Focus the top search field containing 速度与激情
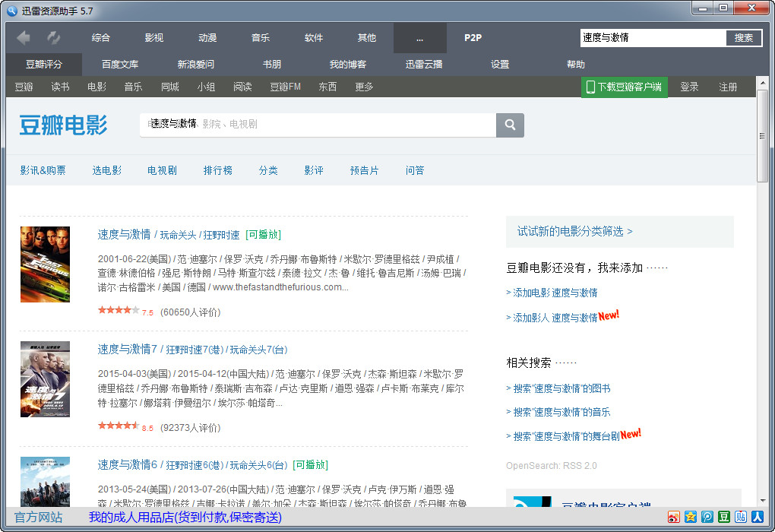Viewport: 775px width, 532px height. (x=653, y=37)
